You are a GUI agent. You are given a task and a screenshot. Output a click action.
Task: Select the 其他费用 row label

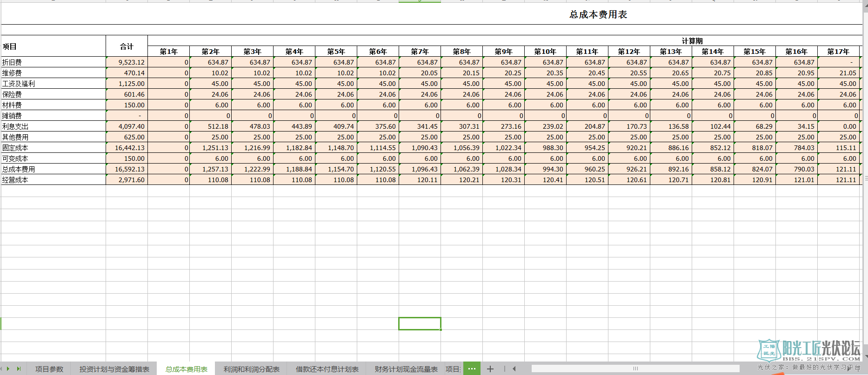pos(53,137)
